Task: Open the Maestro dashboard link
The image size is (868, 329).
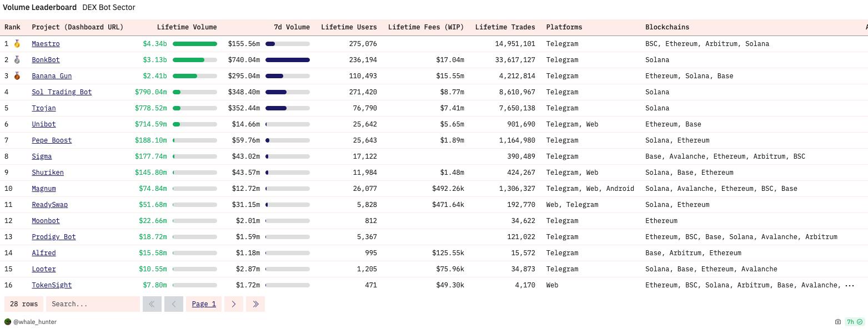Action: point(46,44)
